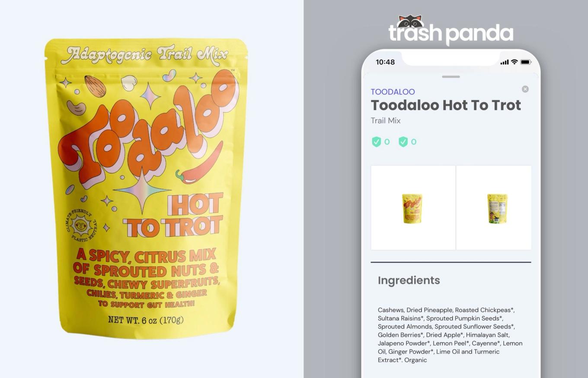Viewport: 588px width, 378px height.
Task: Open the TOODALOO brand link
Action: [x=393, y=92]
